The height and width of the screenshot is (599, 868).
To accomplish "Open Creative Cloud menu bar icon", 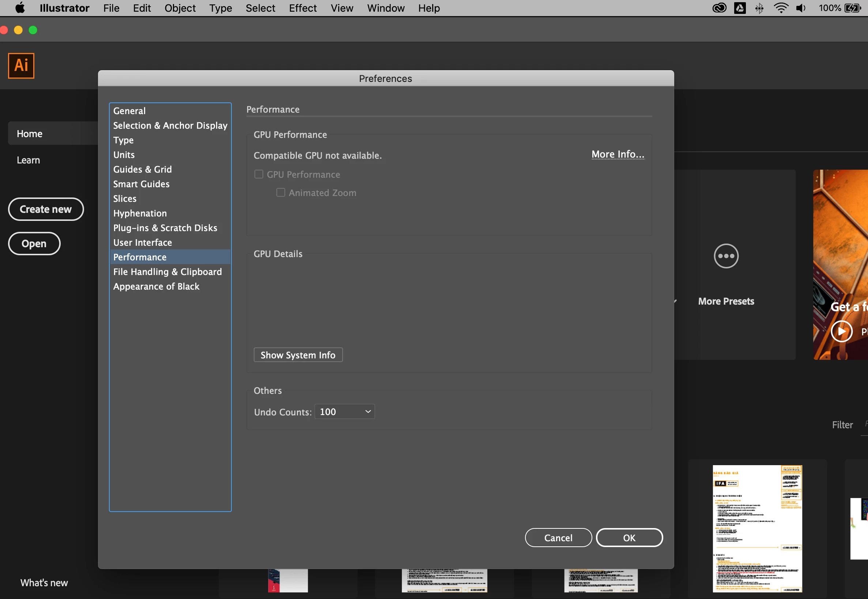I will pos(719,8).
